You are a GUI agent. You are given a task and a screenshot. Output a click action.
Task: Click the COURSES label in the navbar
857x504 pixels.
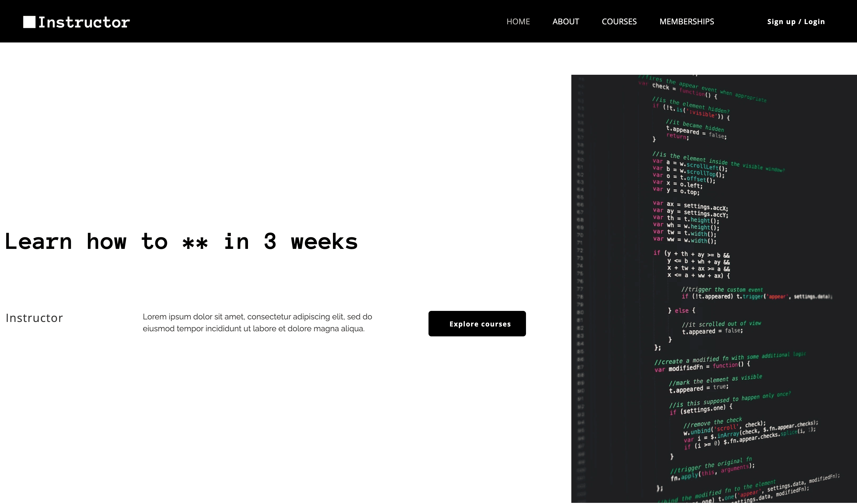click(619, 21)
